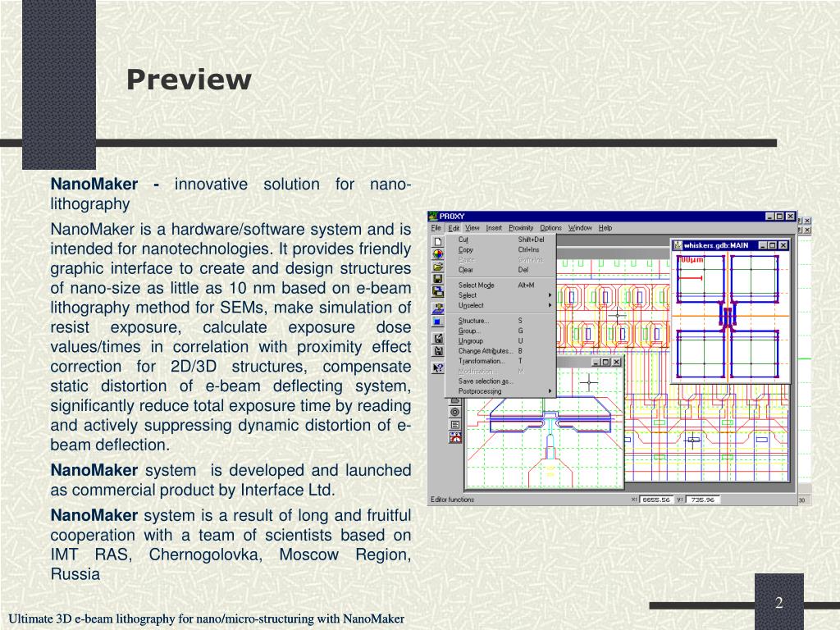Choose Clear from Edit menu
The width and height of the screenshot is (840, 630).
point(500,270)
